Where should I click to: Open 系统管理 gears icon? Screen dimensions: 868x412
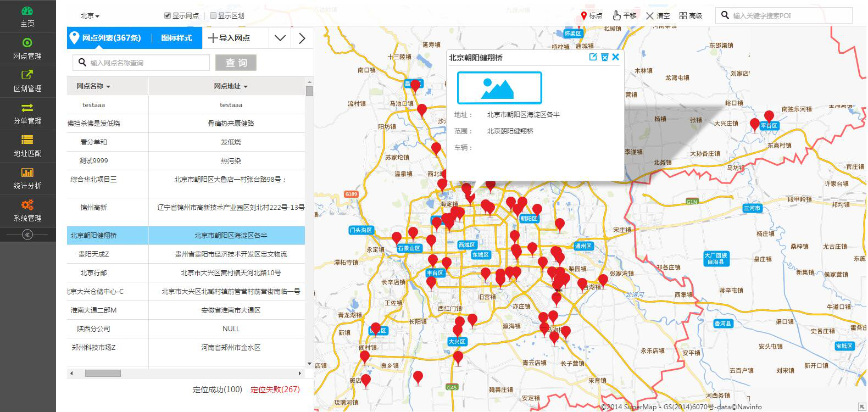(x=27, y=205)
